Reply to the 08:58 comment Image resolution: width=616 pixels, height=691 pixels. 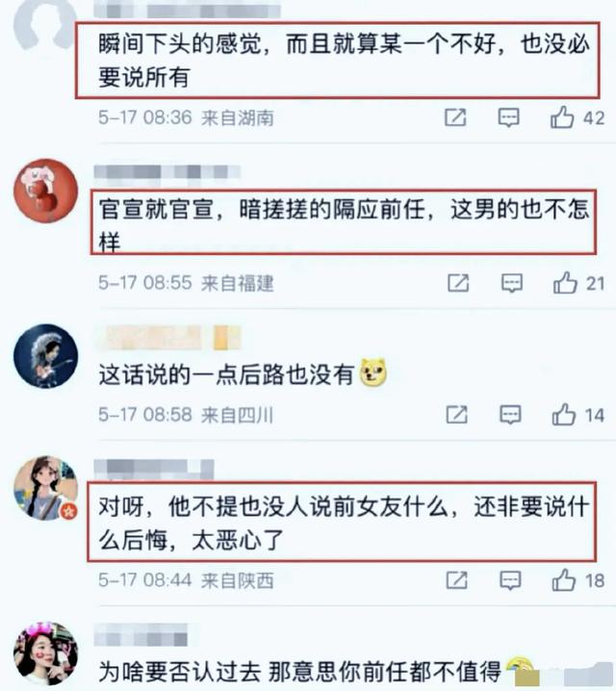[510, 415]
